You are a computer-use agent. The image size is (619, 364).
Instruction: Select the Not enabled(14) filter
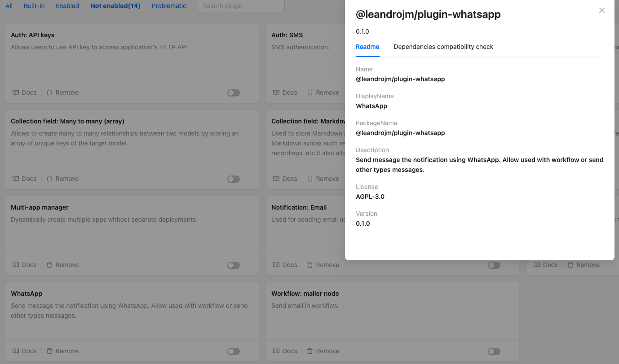click(115, 6)
